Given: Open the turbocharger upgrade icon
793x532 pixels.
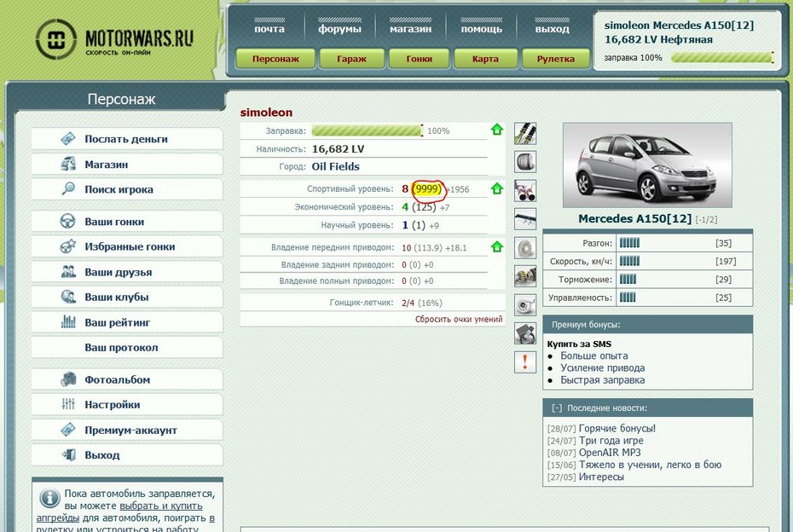Looking at the screenshot, I should tap(525, 305).
